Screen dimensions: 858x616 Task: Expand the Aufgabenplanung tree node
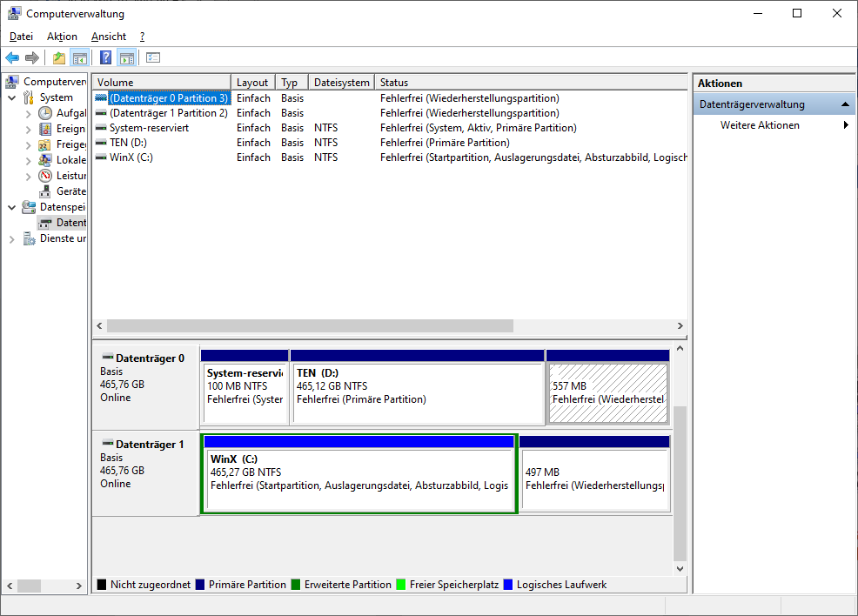(29, 114)
